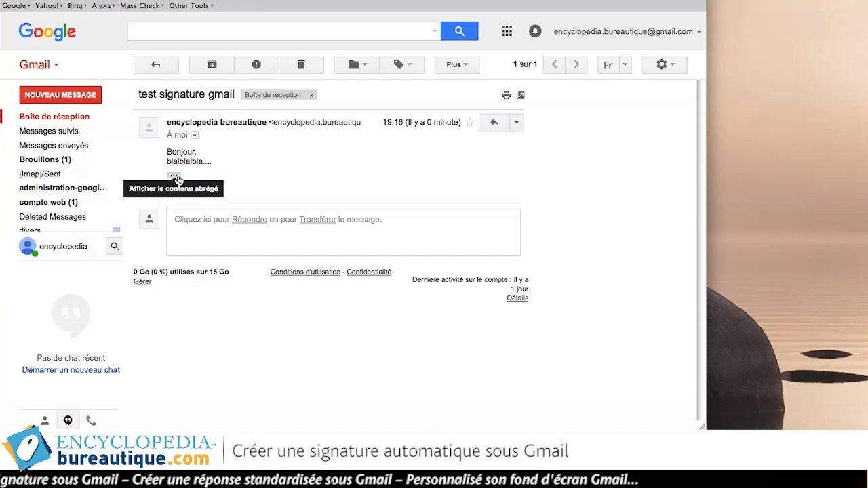
Task: Click avatar beside the reply box
Action: click(149, 219)
